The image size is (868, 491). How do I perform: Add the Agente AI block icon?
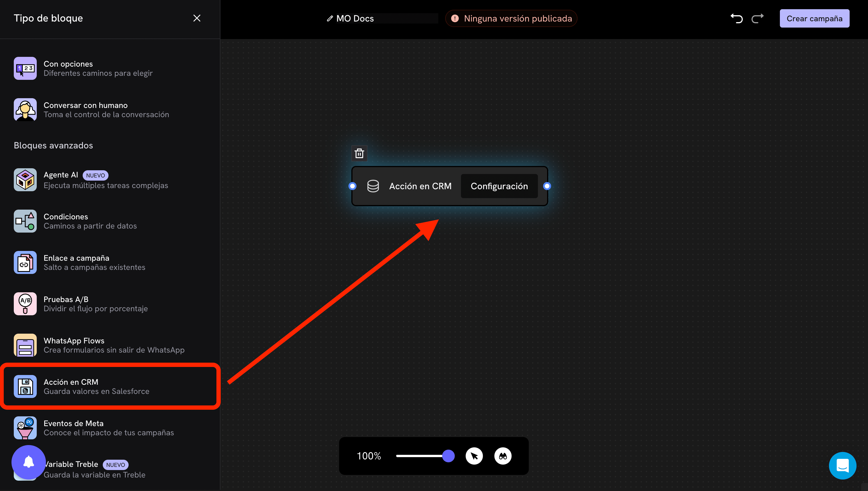pyautogui.click(x=25, y=180)
